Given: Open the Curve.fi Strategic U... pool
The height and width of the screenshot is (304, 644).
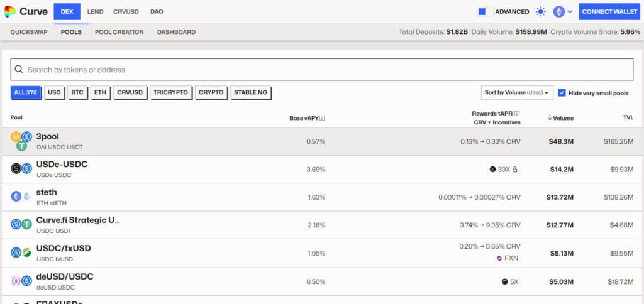Looking at the screenshot, I should click(322, 225).
